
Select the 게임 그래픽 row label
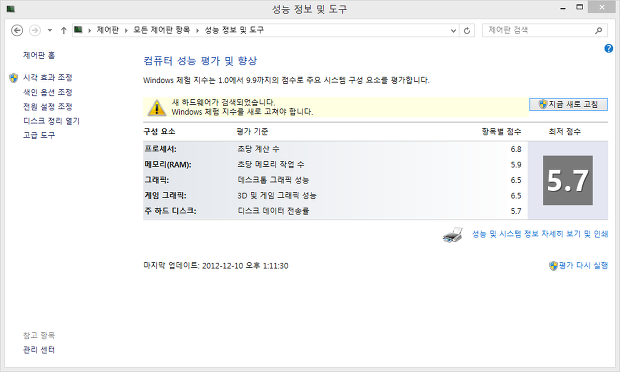click(165, 195)
